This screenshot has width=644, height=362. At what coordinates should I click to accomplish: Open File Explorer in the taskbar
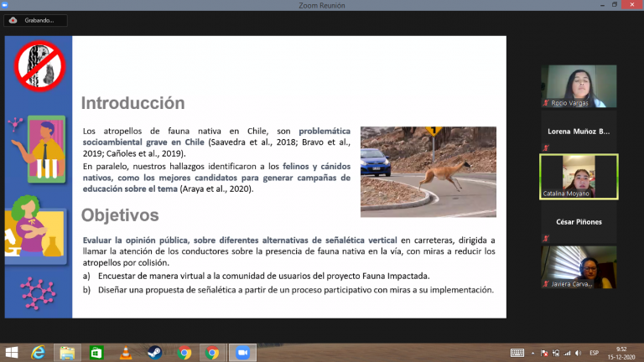(67, 353)
